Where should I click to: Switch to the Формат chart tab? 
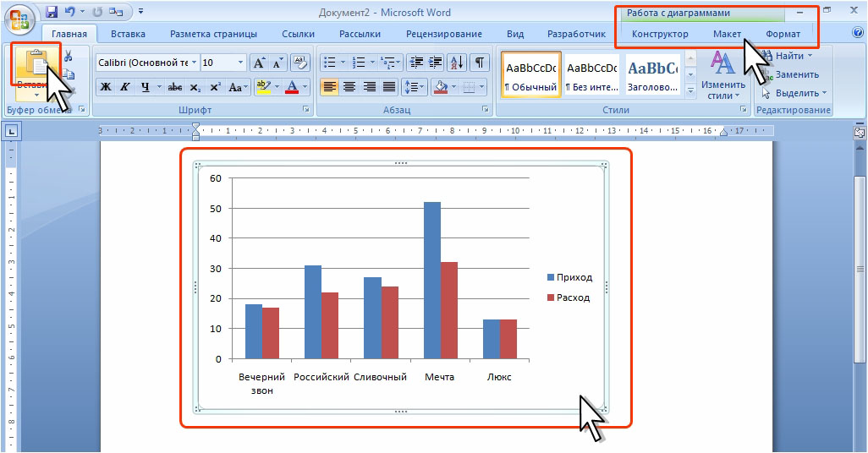point(783,34)
